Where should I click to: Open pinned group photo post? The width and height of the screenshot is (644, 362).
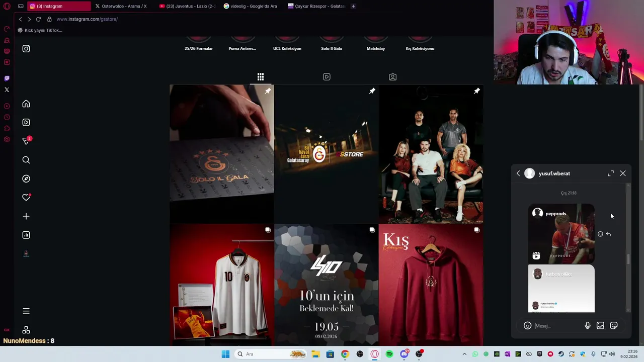pyautogui.click(x=431, y=154)
